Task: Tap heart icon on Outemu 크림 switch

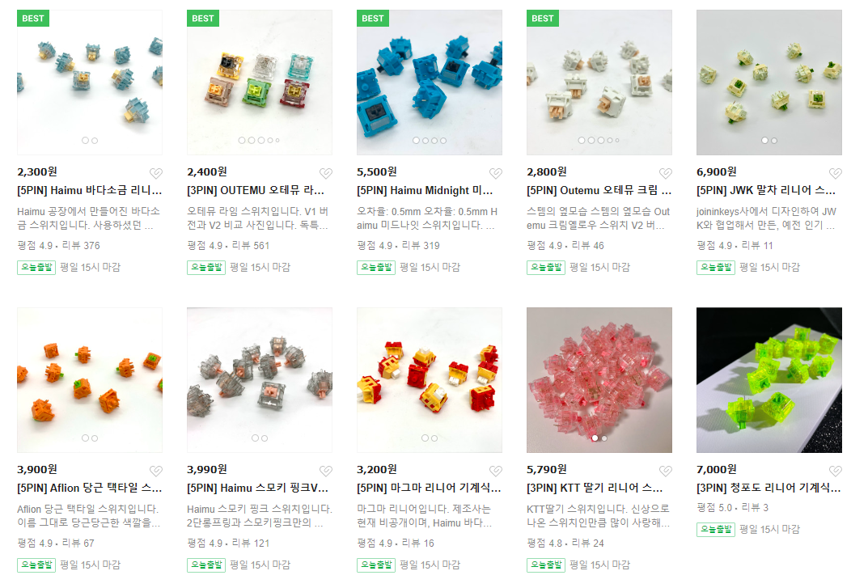Action: click(666, 173)
